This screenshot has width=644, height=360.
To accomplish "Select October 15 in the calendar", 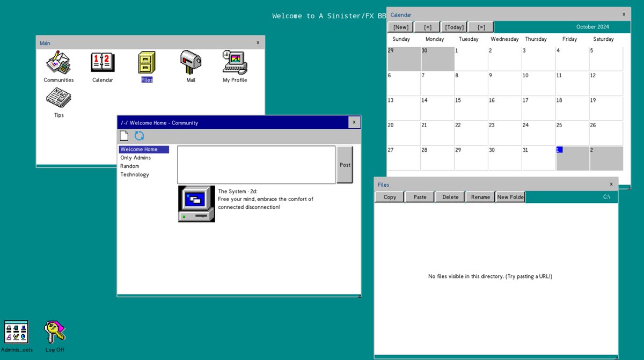I will pos(471,108).
